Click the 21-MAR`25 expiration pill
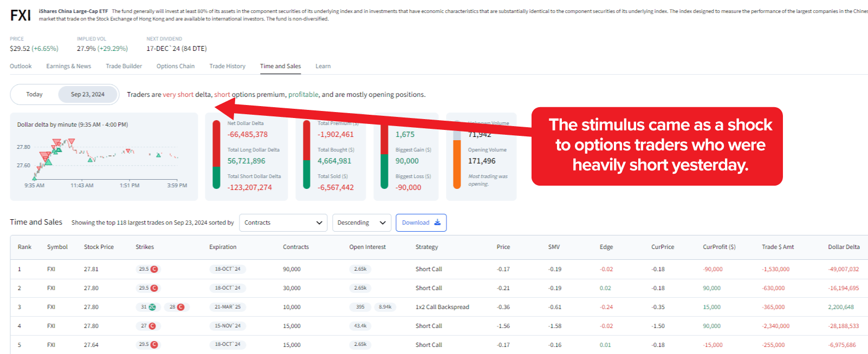Image resolution: width=868 pixels, height=354 pixels. pos(228,307)
